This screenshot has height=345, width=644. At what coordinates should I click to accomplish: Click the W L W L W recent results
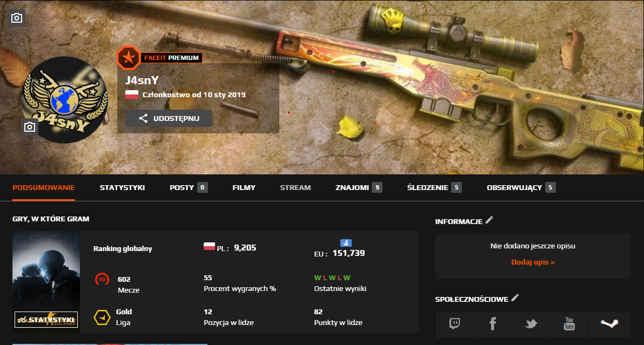coord(332,278)
